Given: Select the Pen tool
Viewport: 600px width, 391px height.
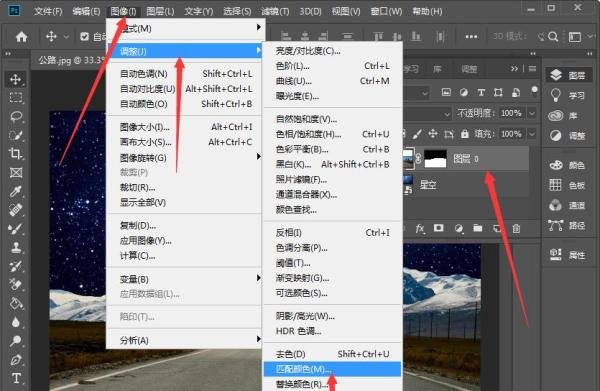Looking at the screenshot, I should point(16,360).
